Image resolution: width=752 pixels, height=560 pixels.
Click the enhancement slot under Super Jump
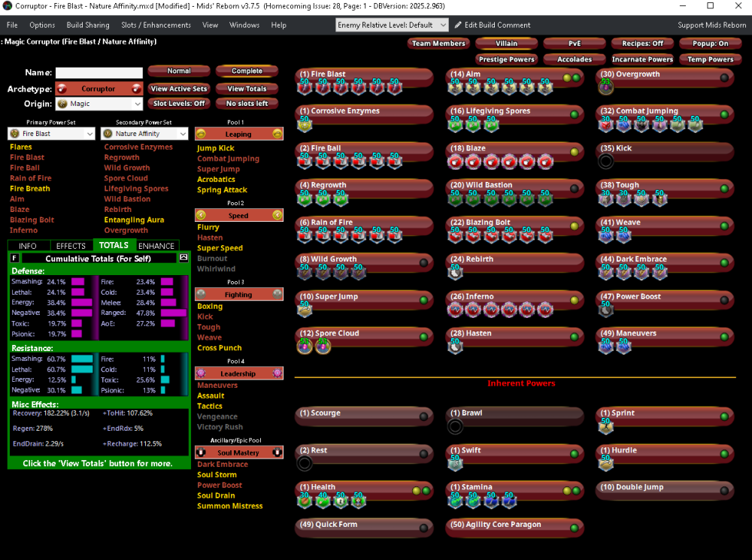(x=305, y=310)
